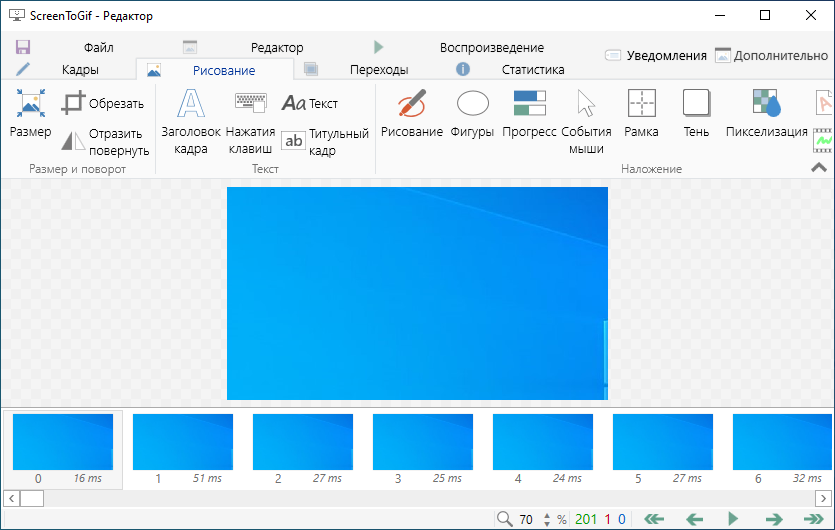Open the Переходы tab
Image resolution: width=835 pixels, height=530 pixels.
(379, 70)
